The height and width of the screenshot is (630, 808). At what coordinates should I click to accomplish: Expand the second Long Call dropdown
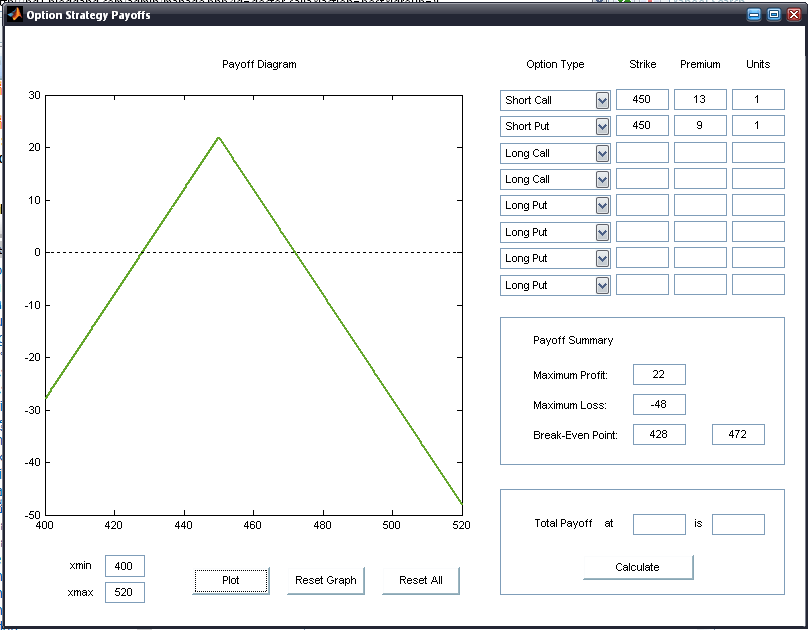pos(602,180)
